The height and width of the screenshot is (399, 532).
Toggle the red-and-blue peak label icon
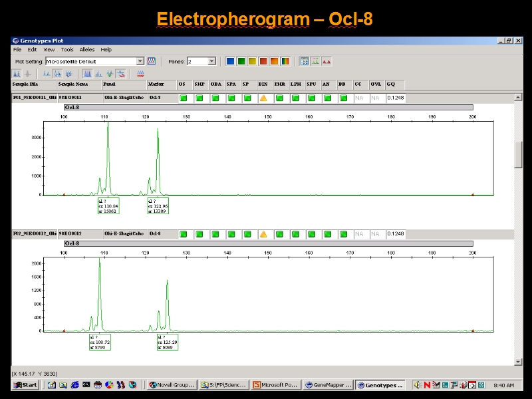[x=121, y=74]
